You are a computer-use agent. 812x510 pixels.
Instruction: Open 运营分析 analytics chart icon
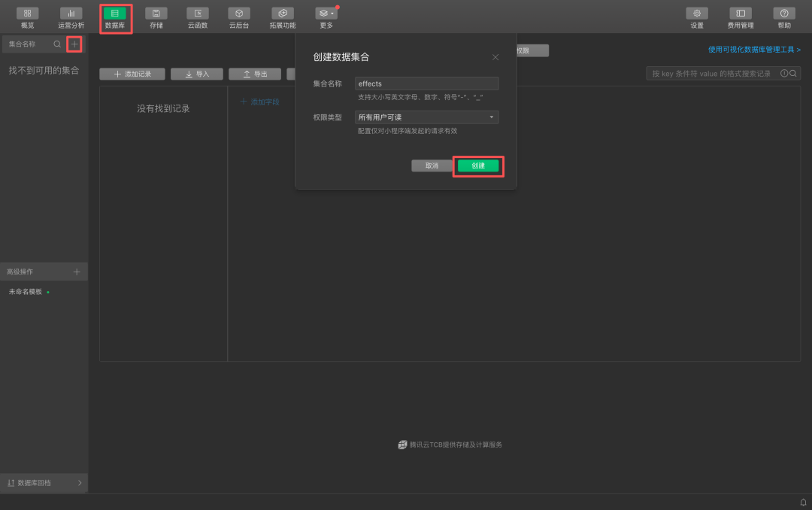pyautogui.click(x=71, y=14)
